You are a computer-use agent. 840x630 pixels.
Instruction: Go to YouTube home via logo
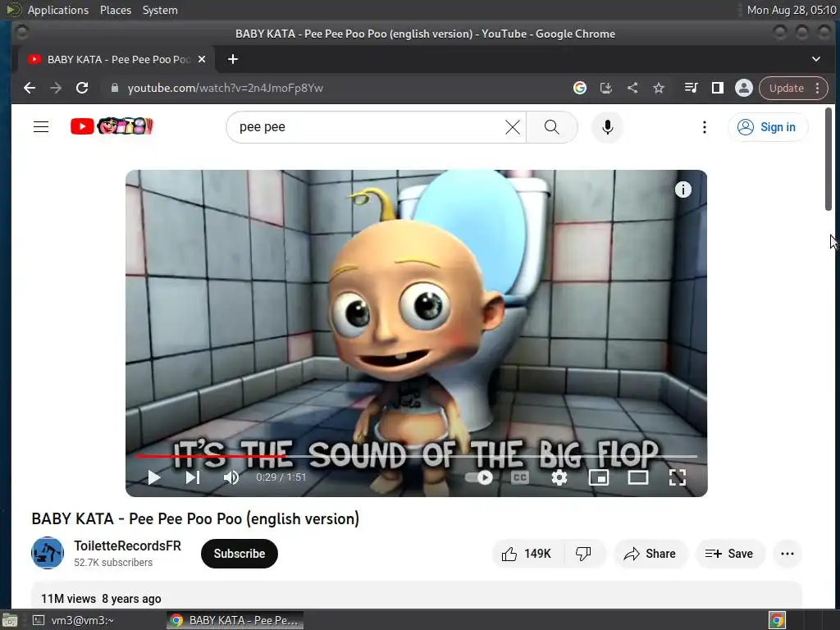coord(112,126)
